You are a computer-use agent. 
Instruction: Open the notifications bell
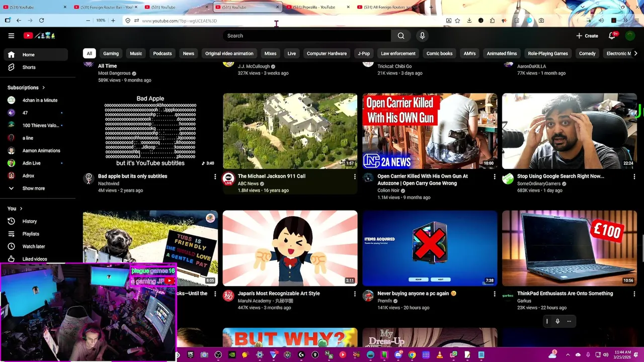(612, 36)
